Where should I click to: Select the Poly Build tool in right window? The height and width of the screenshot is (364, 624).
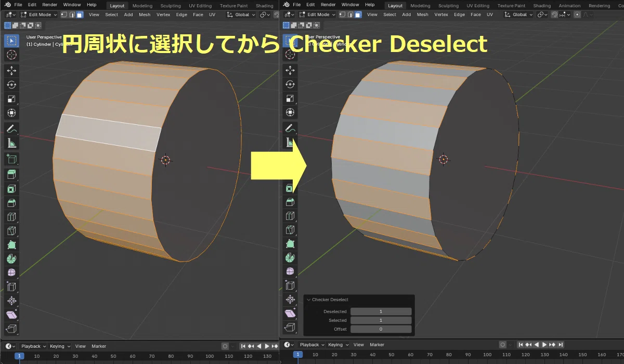(x=290, y=243)
